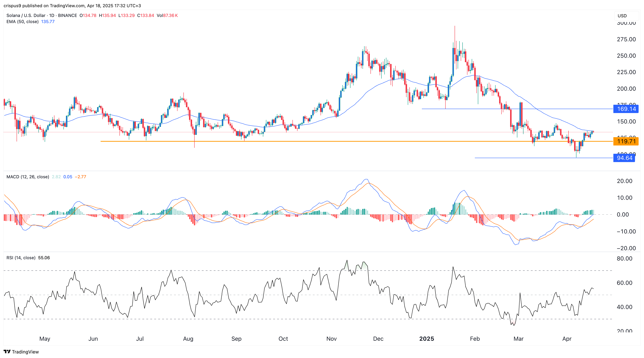Click the 94.64 support price label

pos(624,158)
